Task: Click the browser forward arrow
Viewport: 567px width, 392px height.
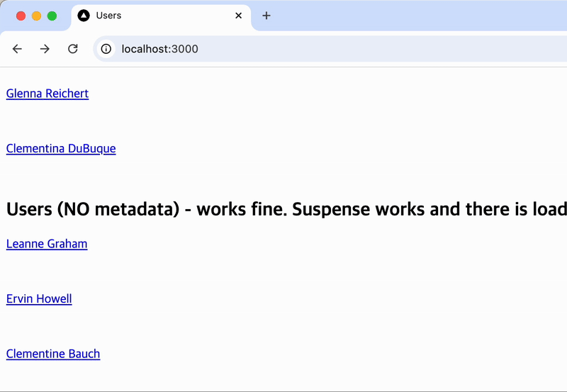Action: (45, 49)
